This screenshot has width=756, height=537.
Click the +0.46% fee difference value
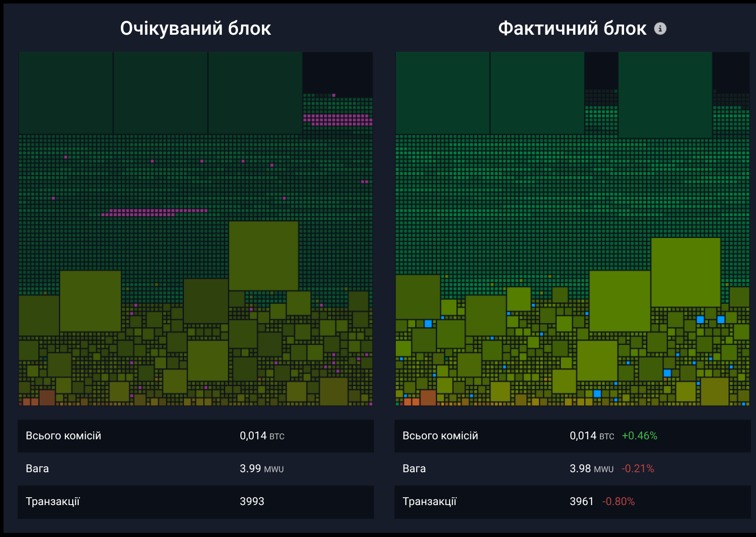pos(639,436)
